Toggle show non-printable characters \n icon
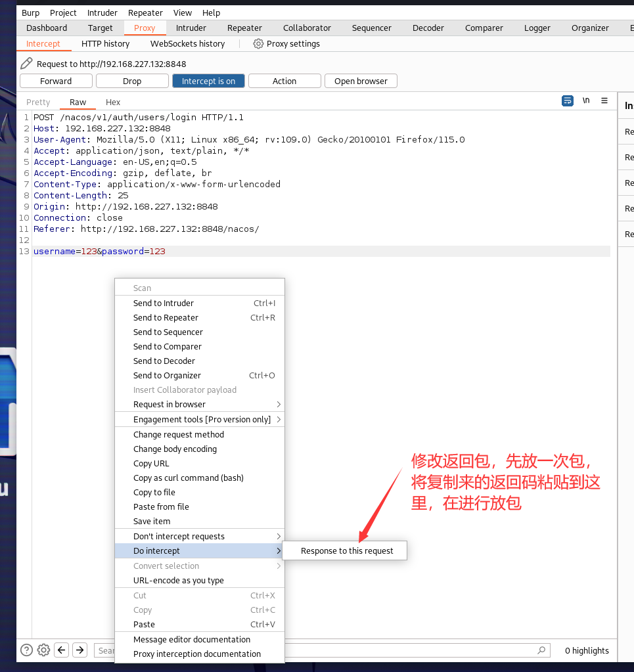 [586, 101]
